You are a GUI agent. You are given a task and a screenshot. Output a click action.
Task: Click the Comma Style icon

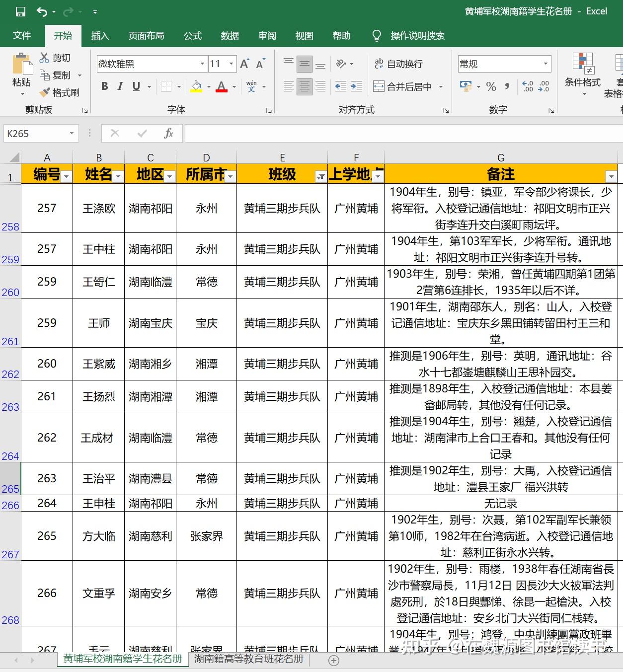tap(507, 86)
